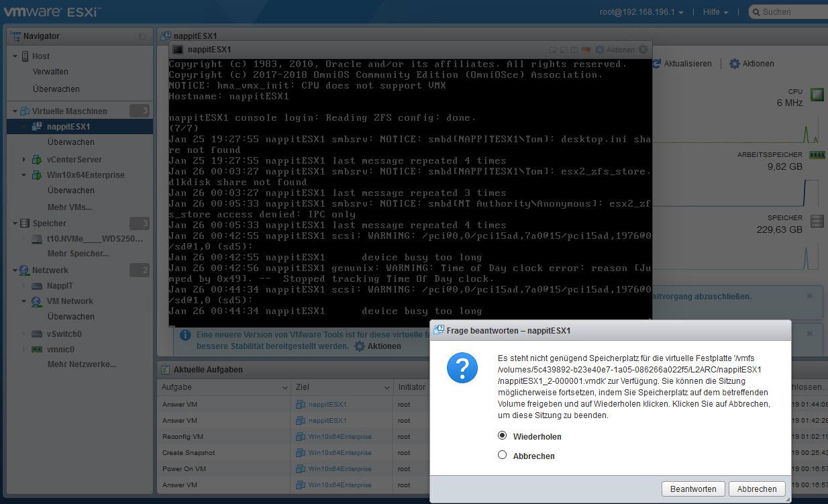
Task: Click the Speicher datastore icon
Action: (25, 223)
